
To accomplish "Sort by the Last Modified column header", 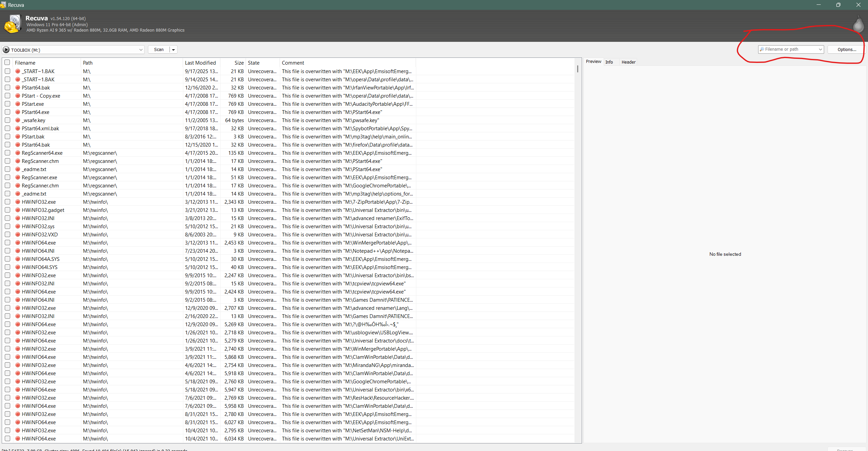I will (x=201, y=63).
